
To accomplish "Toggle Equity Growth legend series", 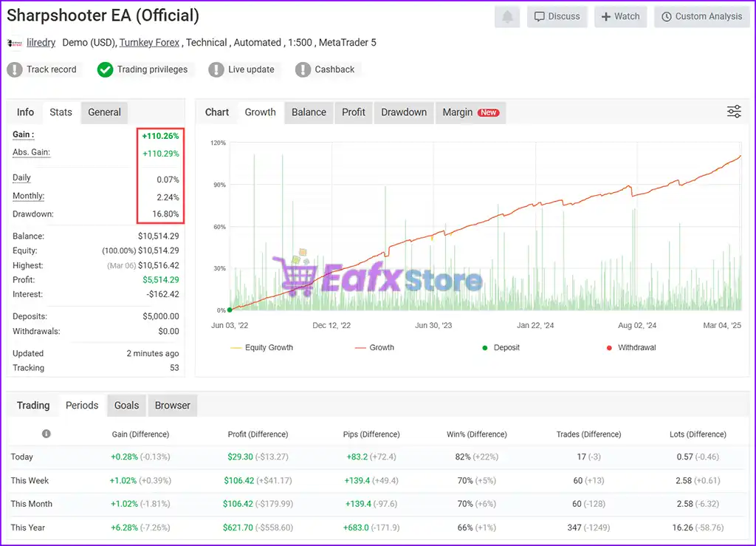I will [x=261, y=347].
